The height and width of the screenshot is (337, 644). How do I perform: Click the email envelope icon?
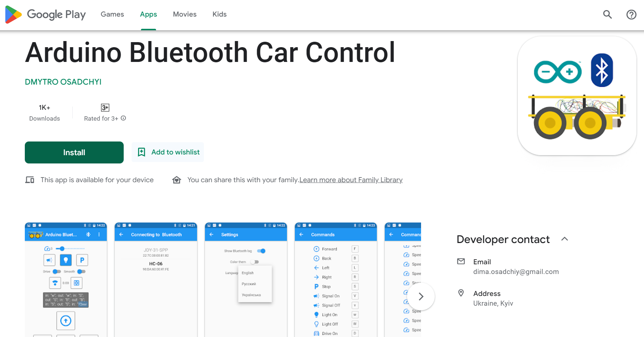tap(461, 261)
